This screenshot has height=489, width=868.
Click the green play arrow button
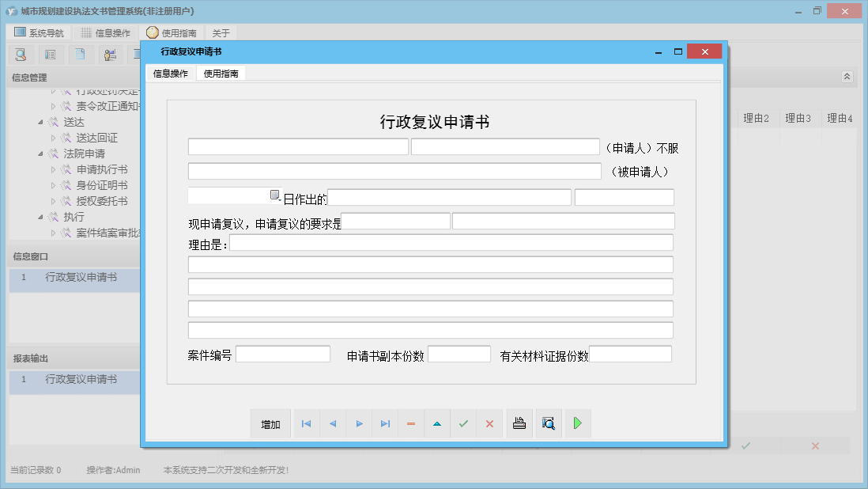click(578, 423)
